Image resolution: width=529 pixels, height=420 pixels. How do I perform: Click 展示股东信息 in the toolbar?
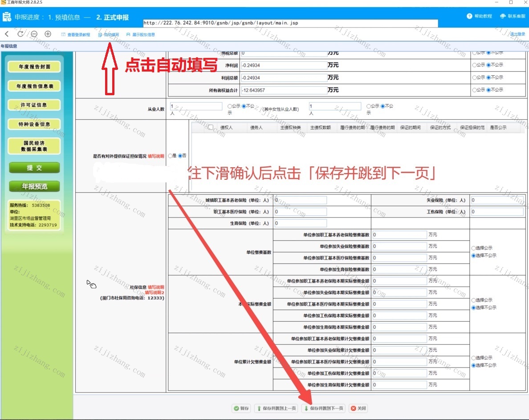point(141,34)
